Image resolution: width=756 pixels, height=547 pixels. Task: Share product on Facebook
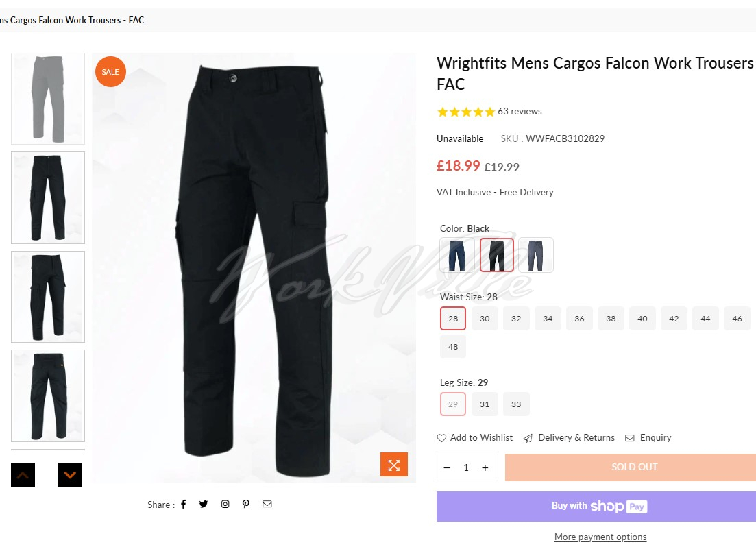coord(183,504)
